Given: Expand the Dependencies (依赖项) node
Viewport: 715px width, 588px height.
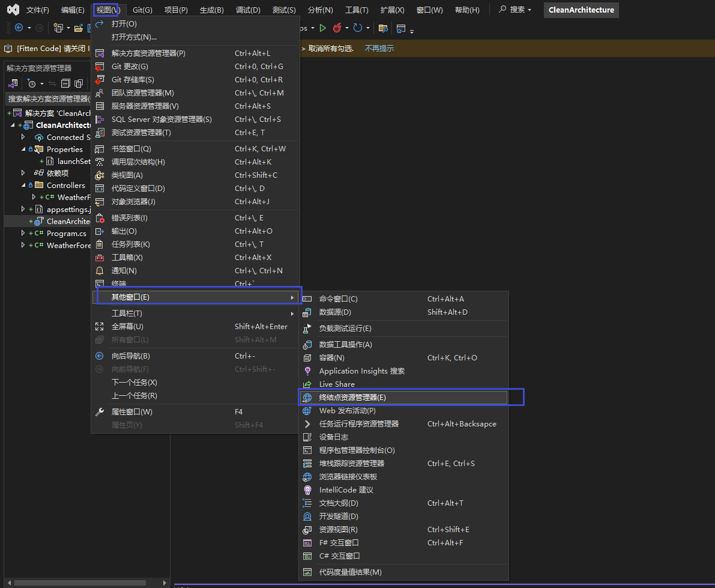Looking at the screenshot, I should 23,173.
